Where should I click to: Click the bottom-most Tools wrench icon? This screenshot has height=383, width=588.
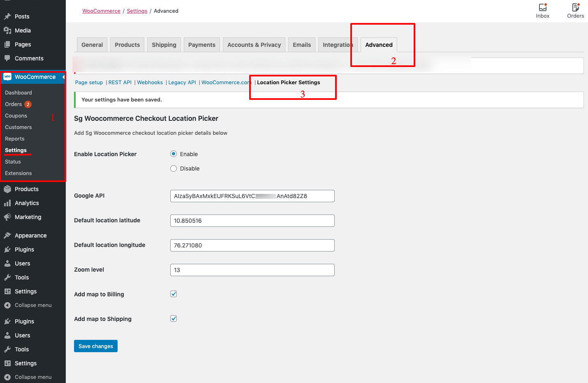(7, 349)
